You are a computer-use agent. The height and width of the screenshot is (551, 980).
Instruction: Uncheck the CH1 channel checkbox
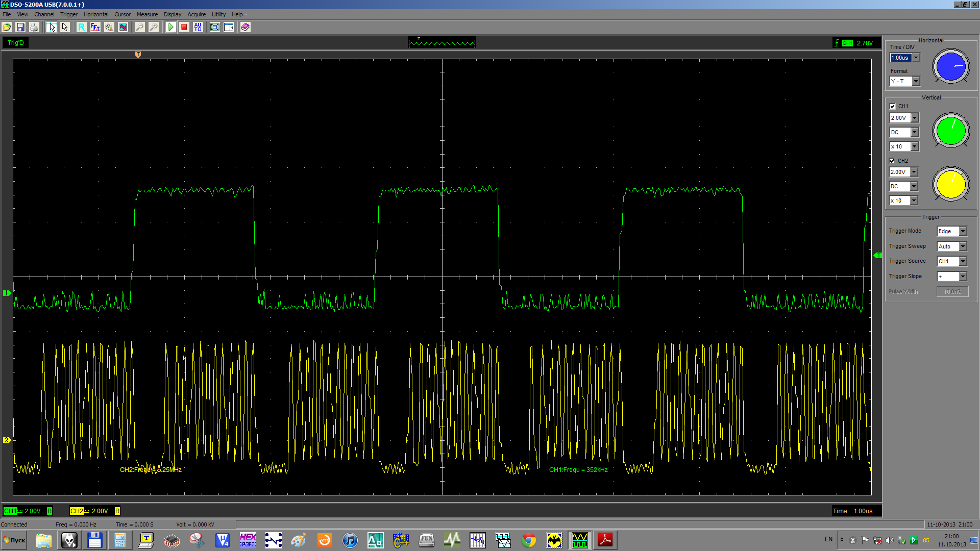(x=893, y=106)
